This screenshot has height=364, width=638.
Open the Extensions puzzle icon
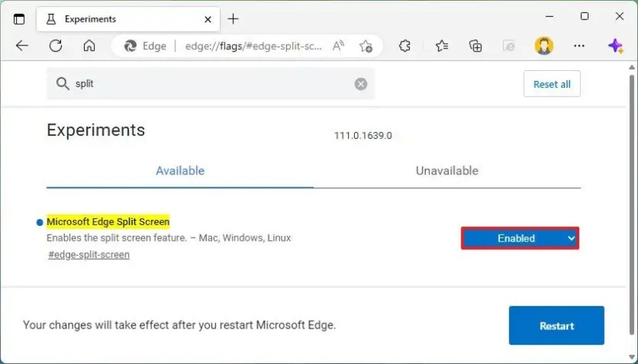coord(405,46)
